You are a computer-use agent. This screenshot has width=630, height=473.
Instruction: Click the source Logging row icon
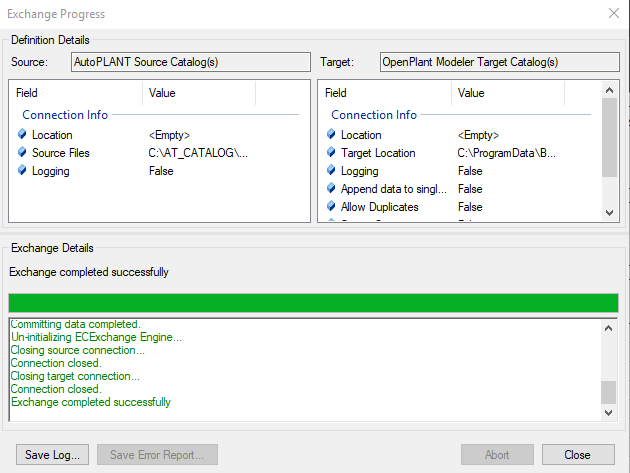click(x=22, y=170)
